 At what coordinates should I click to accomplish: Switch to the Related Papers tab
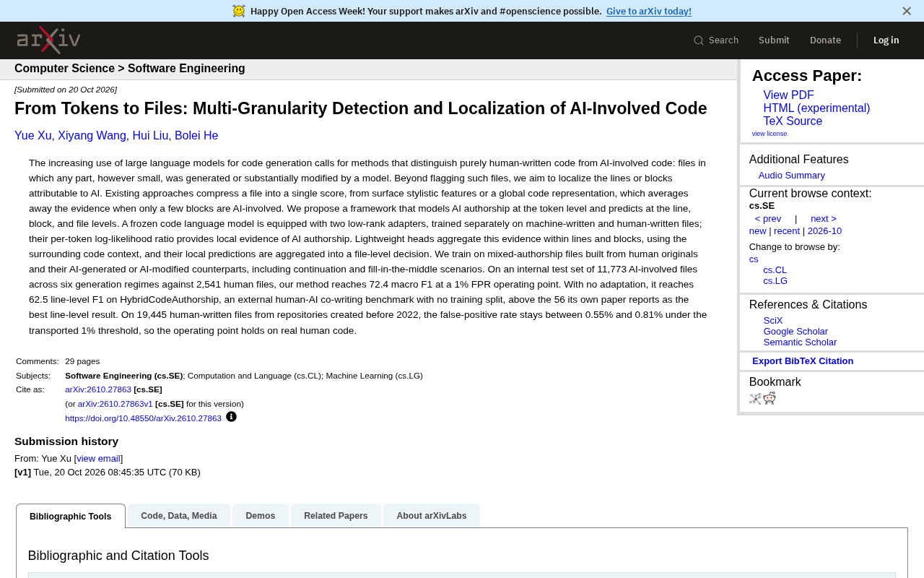tap(336, 516)
